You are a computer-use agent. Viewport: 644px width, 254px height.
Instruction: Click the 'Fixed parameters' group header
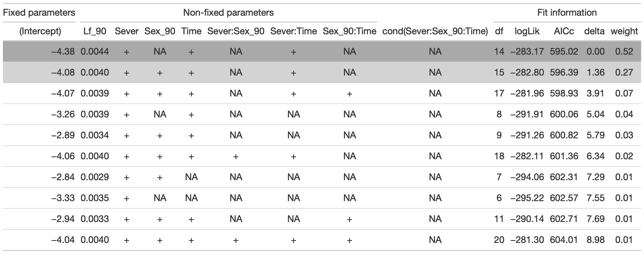click(39, 13)
